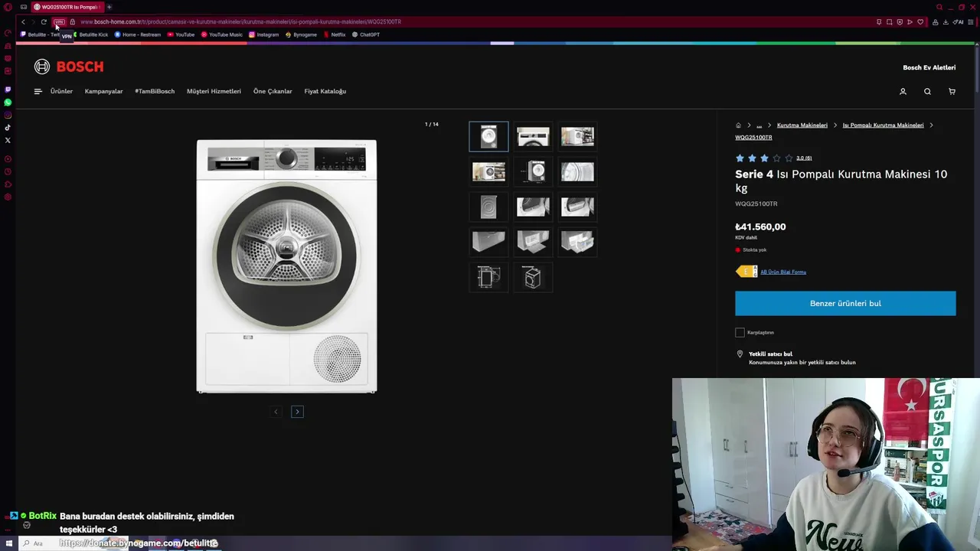Select first thumbnail of dryer front view

[x=488, y=136]
